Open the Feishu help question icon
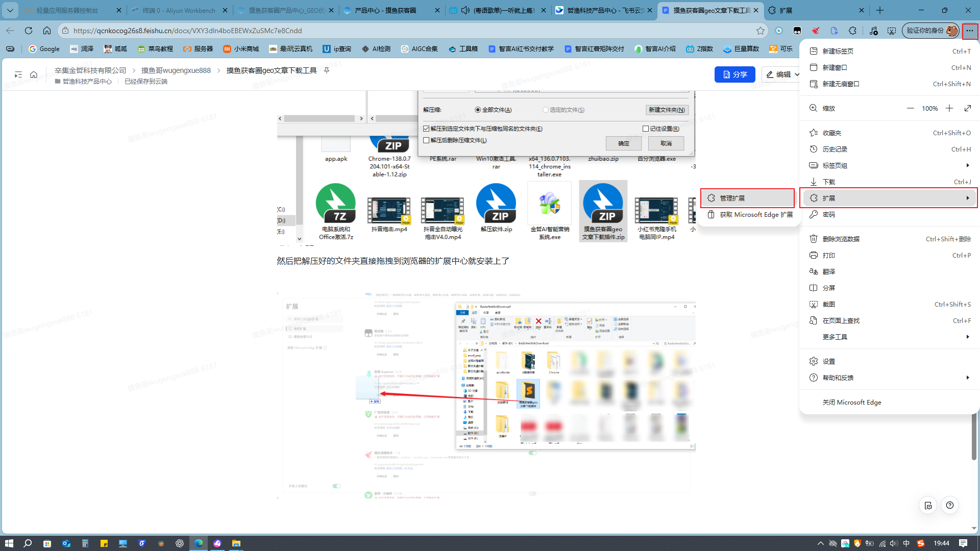The image size is (980, 551). click(x=949, y=505)
